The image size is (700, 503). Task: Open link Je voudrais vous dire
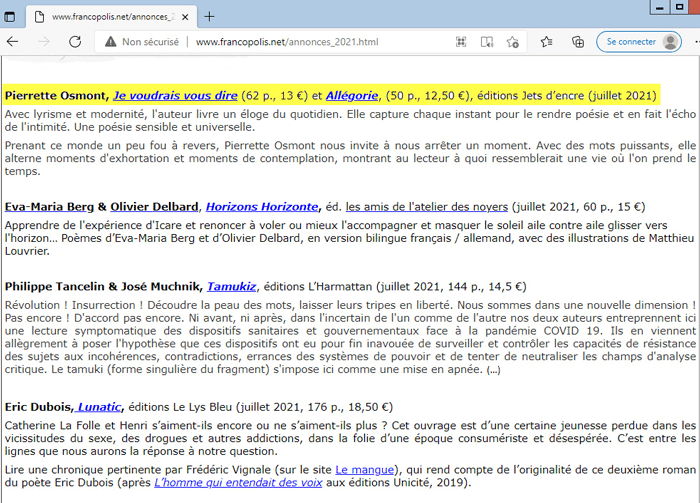pyautogui.click(x=175, y=96)
